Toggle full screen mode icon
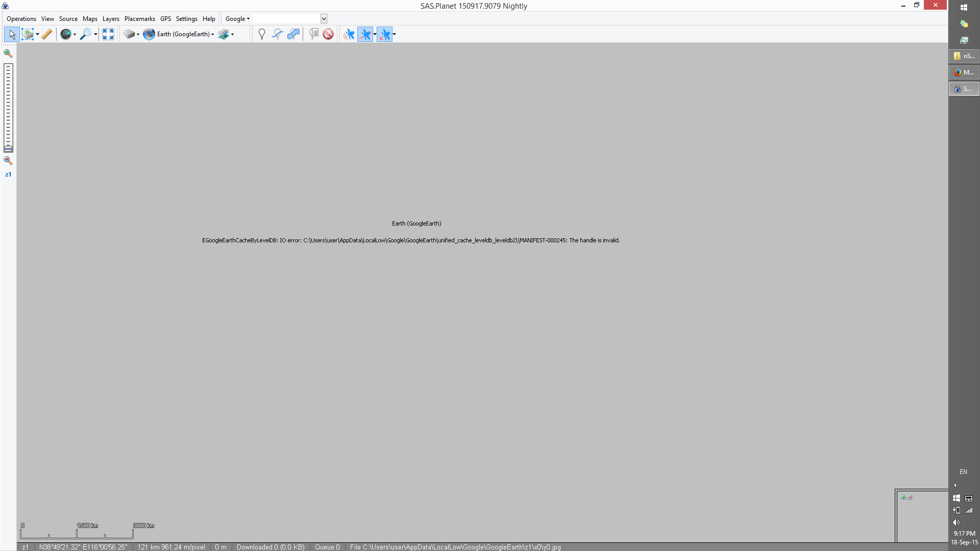Screen dimensions: 980x551 tap(108, 34)
